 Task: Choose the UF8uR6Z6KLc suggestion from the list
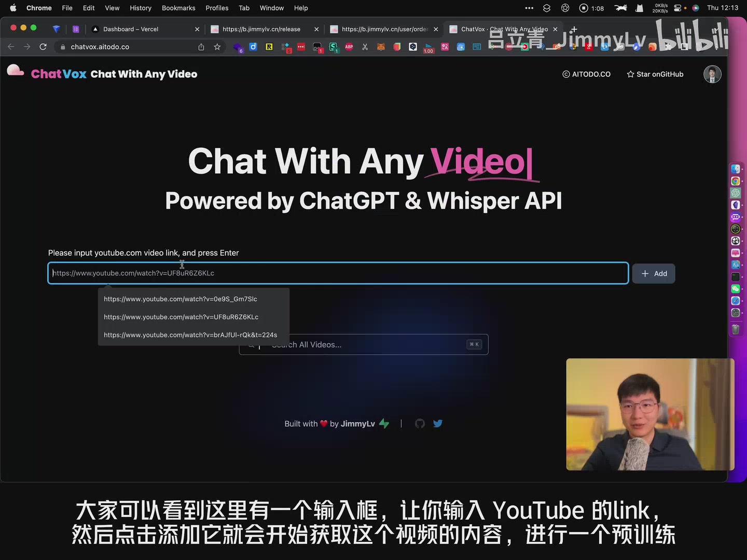click(181, 317)
